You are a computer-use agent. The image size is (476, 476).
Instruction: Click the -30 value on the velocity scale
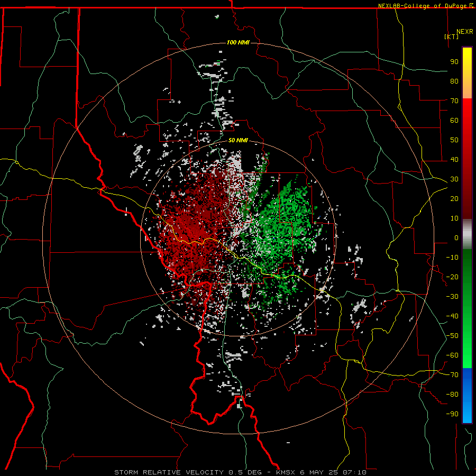(452, 297)
